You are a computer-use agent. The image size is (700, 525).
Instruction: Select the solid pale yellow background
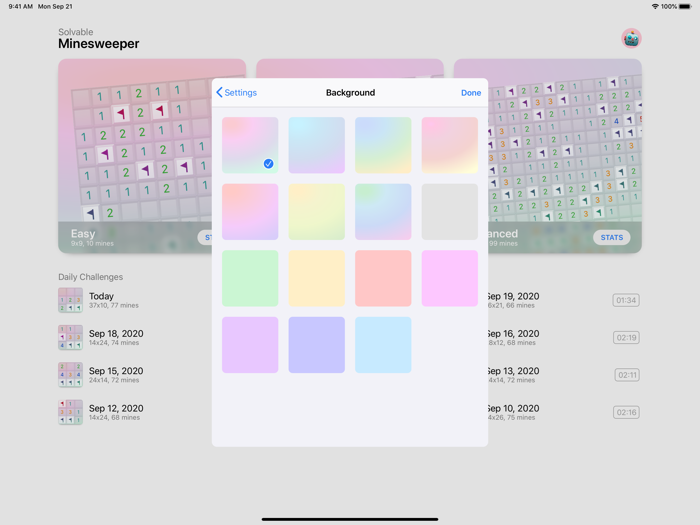317,278
